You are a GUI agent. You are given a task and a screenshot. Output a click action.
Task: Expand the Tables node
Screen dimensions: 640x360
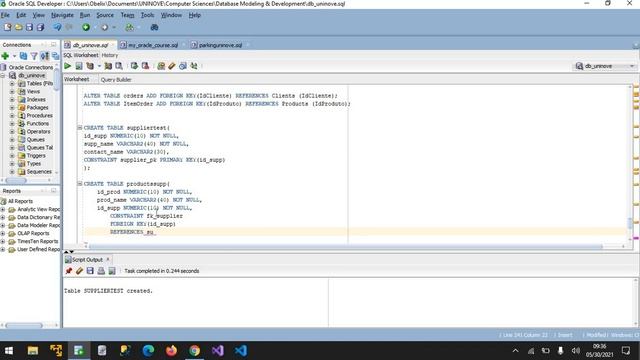coord(12,83)
